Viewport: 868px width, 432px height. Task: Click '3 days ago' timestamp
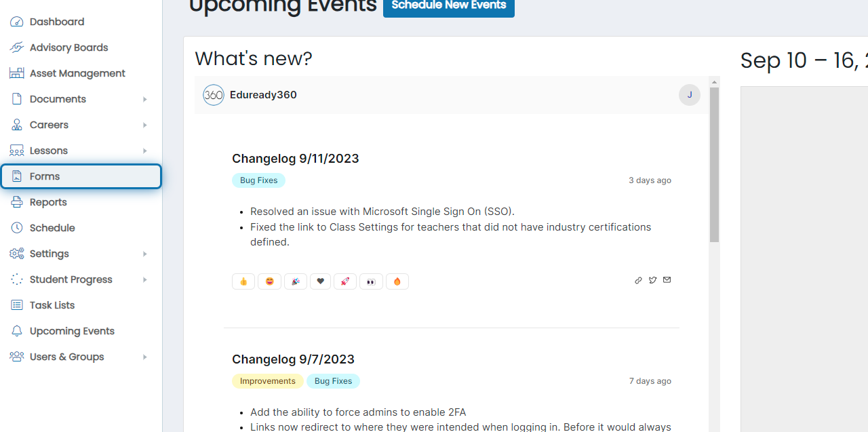click(650, 180)
